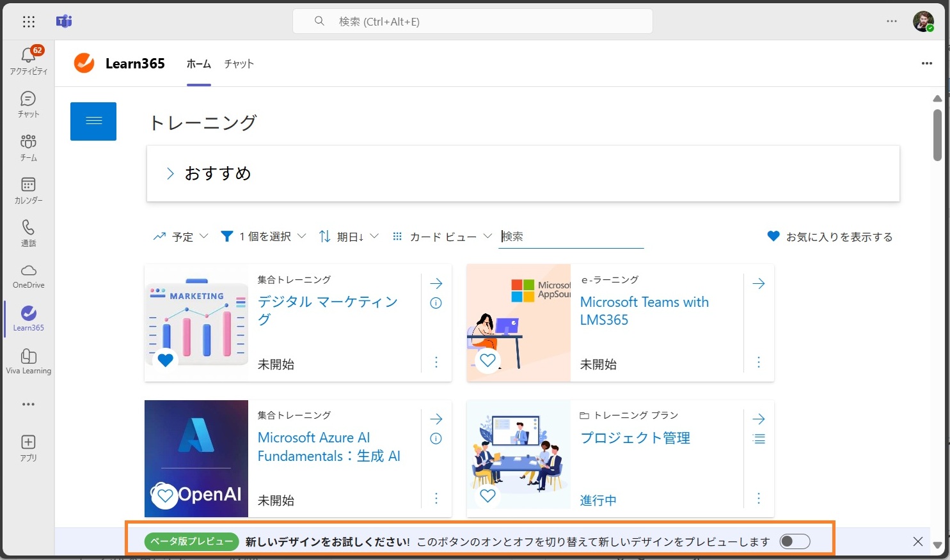The width and height of the screenshot is (950, 560).
Task: Favorite Microsoft Teams with LMS365 heart
Action: pos(487,360)
